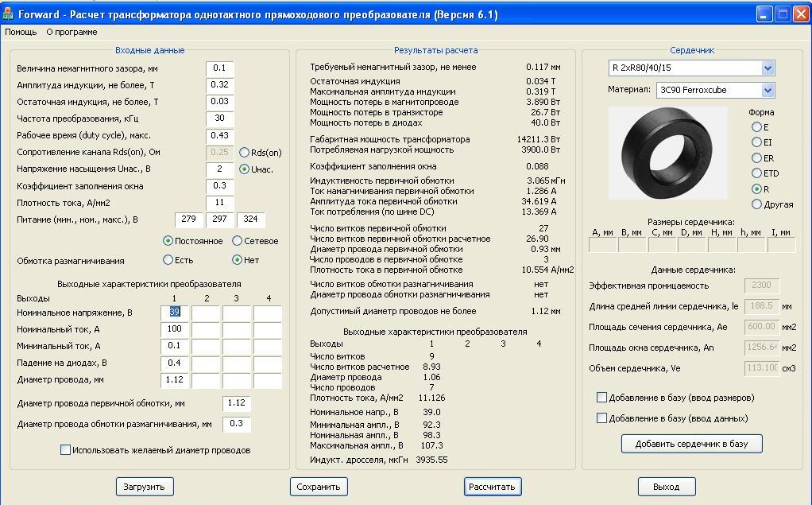Open the core type dropdown R 2xR80/40/15
This screenshot has height=505, width=812.
pos(768,68)
